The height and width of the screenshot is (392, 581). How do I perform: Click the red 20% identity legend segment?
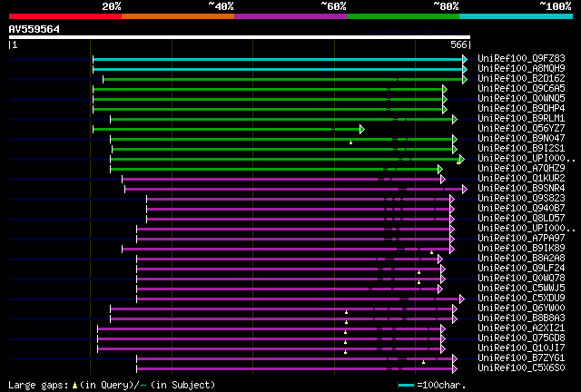click(x=65, y=16)
